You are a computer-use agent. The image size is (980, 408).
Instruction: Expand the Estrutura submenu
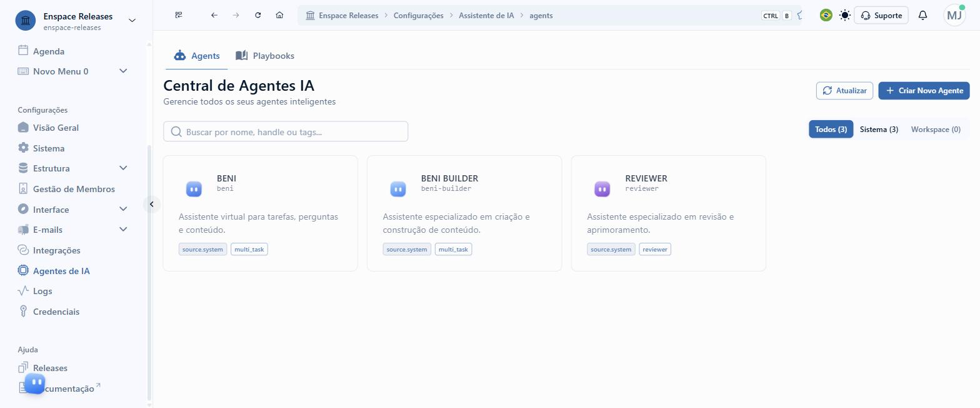click(123, 168)
